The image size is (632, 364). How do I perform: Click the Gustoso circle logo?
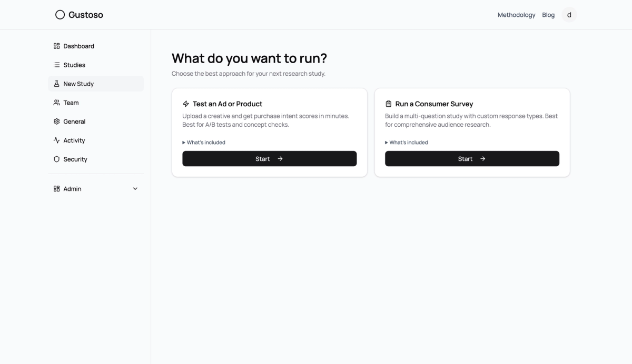click(60, 15)
